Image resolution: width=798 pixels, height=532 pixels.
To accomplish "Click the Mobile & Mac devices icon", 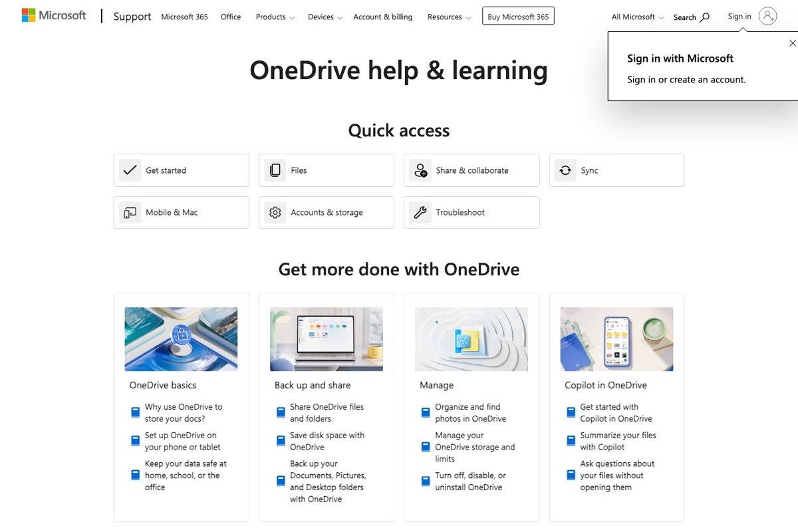I will point(130,212).
